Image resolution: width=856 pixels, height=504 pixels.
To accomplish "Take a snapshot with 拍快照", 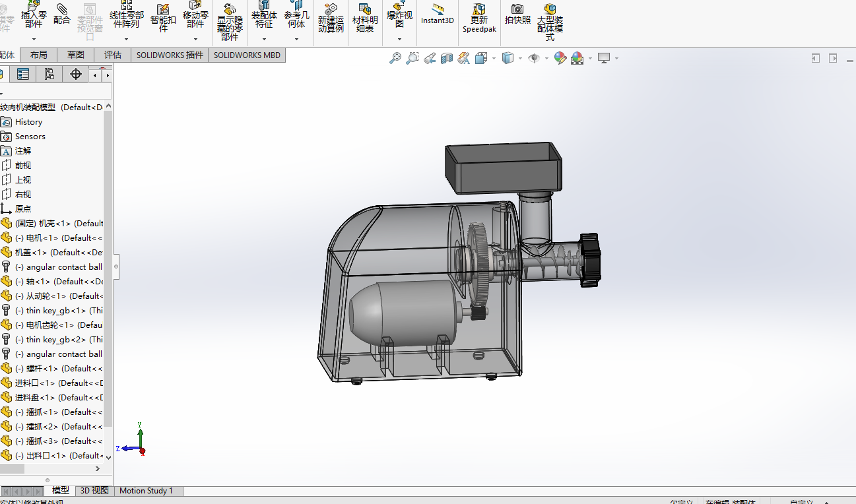I will [517, 13].
